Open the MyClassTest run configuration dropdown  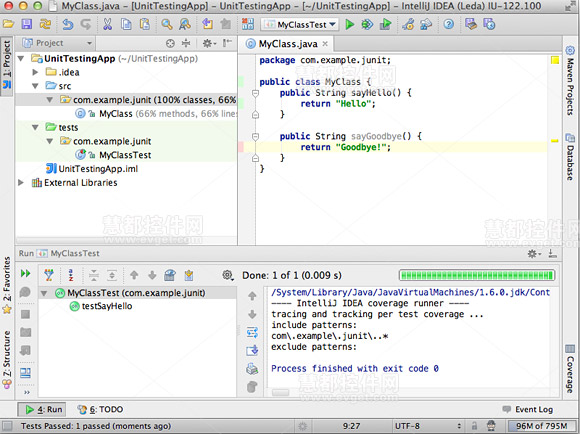tap(299, 24)
